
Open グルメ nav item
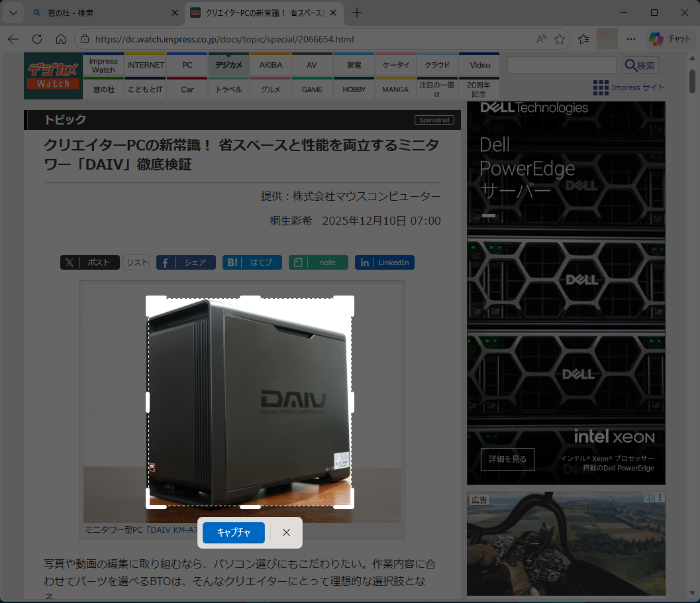click(271, 89)
